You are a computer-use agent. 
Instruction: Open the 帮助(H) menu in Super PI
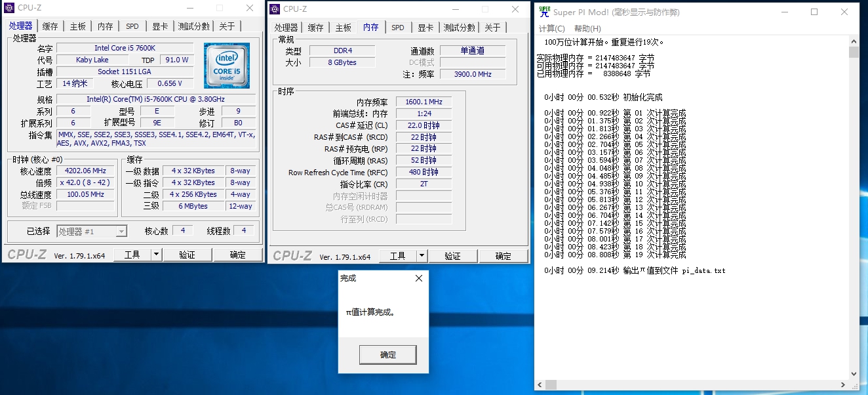[x=587, y=30]
